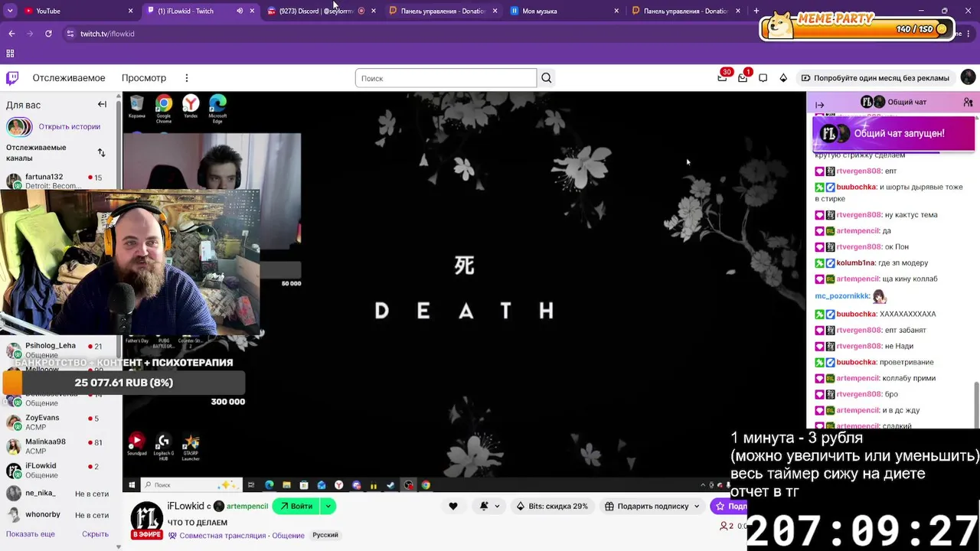980x551 pixels.
Task: Open chat community members icon
Action: pyautogui.click(x=968, y=103)
